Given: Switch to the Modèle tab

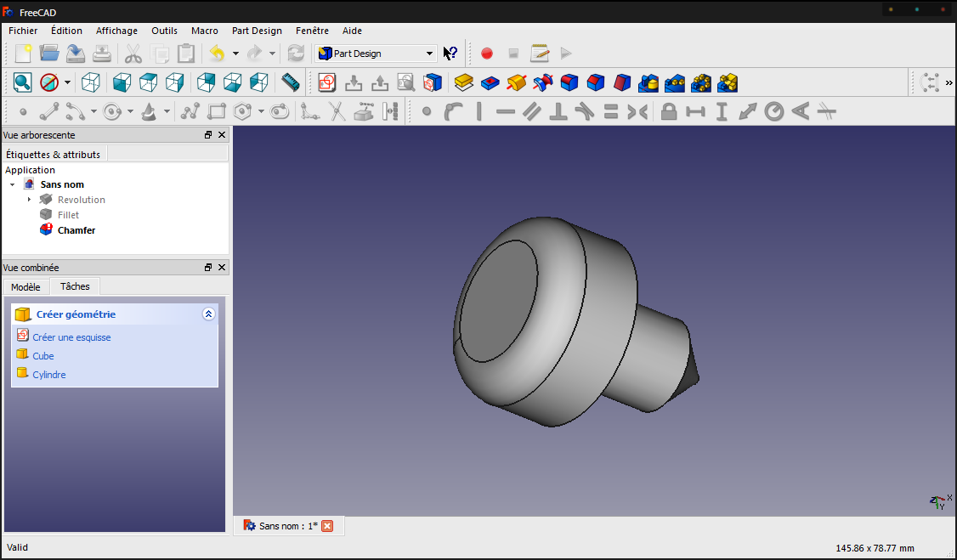Looking at the screenshot, I should 25,286.
